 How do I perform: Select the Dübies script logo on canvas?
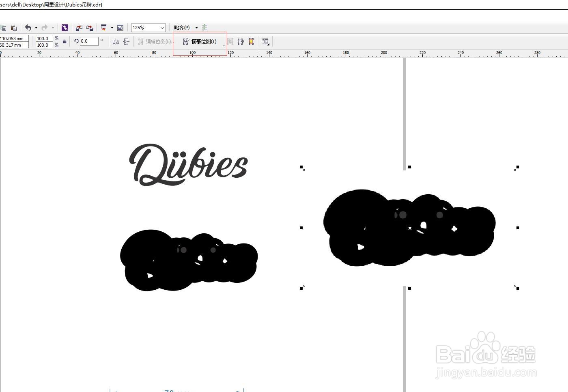pos(188,164)
